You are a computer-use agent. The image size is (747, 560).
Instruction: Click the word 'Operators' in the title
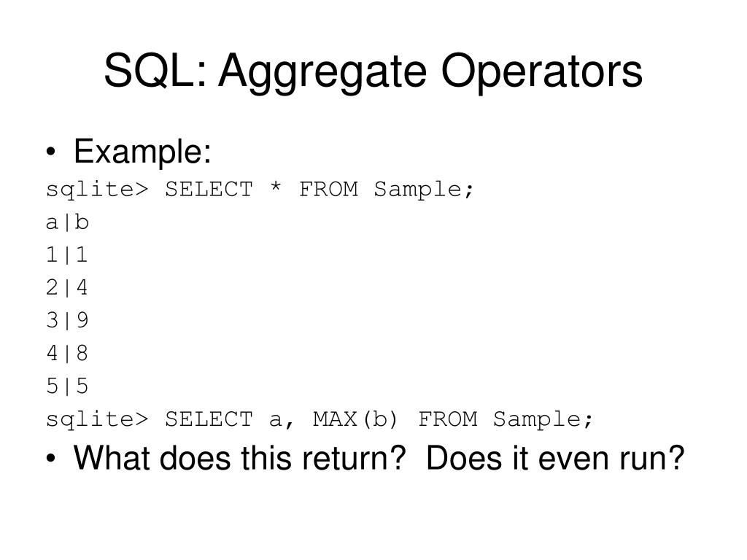coord(542,72)
